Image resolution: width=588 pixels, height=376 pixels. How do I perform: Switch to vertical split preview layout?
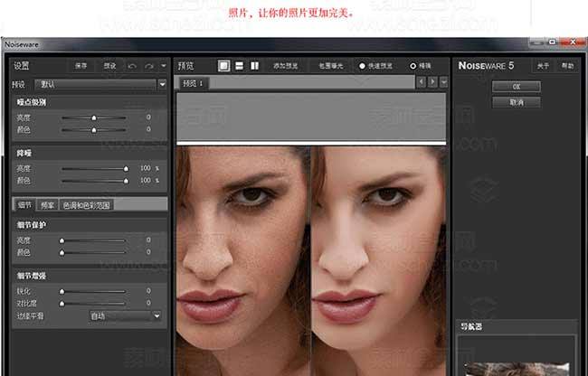256,66
